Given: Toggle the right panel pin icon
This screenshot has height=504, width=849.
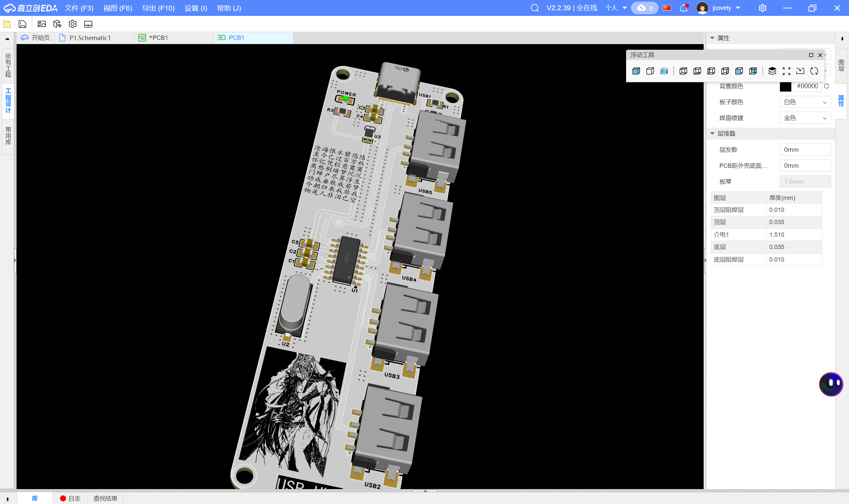Looking at the screenshot, I should [842, 39].
